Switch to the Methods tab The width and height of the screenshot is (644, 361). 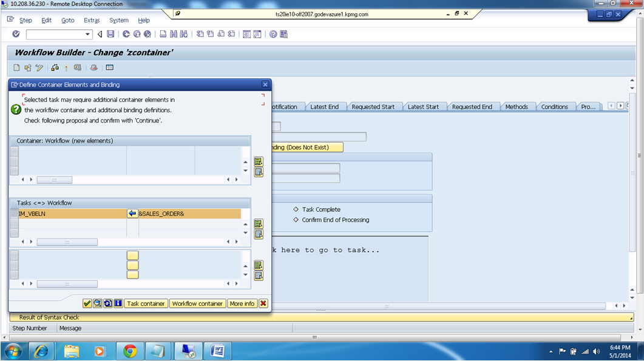(517, 106)
